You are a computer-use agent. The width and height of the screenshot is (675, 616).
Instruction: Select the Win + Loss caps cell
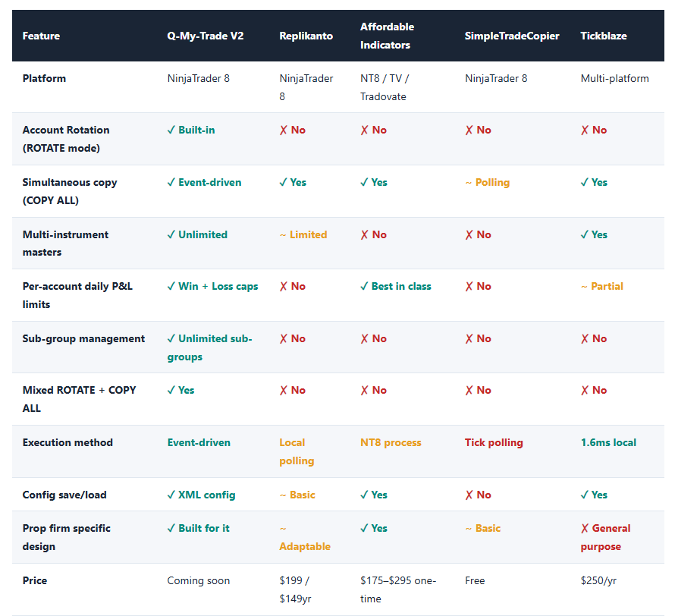[x=212, y=286]
